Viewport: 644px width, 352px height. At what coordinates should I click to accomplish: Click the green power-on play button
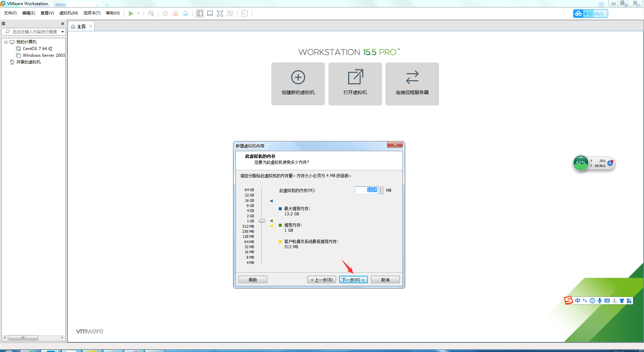pos(131,13)
